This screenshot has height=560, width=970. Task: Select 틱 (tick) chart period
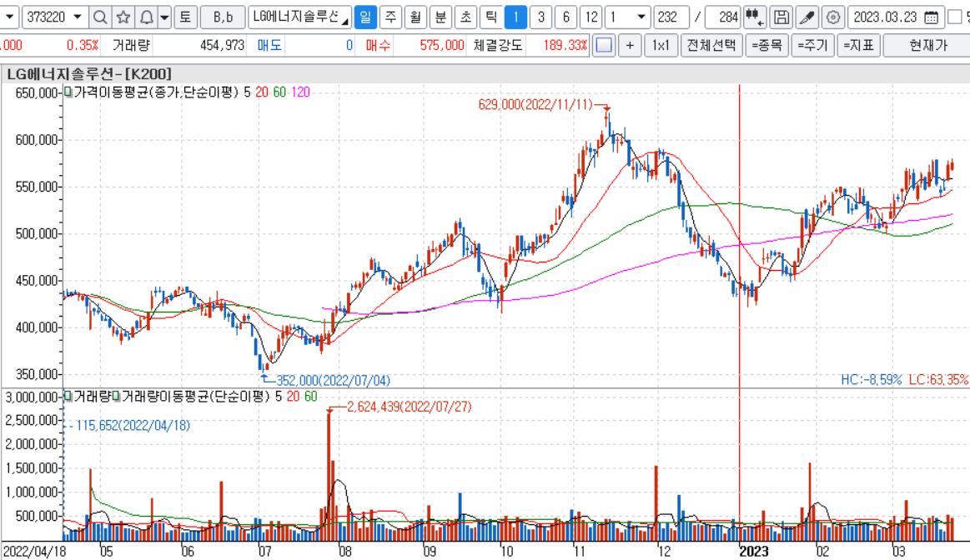tap(490, 17)
